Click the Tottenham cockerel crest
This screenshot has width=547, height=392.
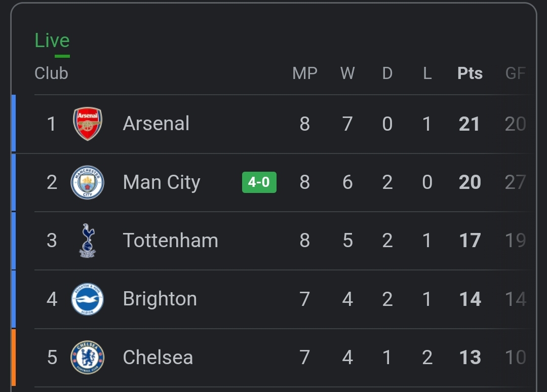click(88, 241)
